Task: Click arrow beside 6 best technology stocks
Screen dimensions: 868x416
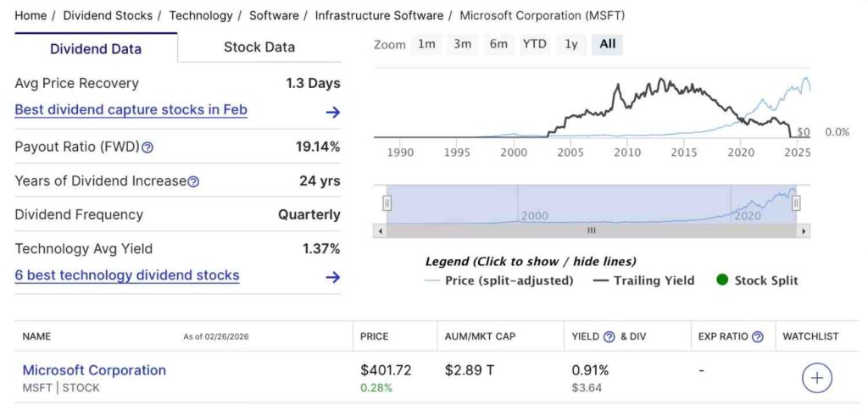Action: tap(333, 277)
